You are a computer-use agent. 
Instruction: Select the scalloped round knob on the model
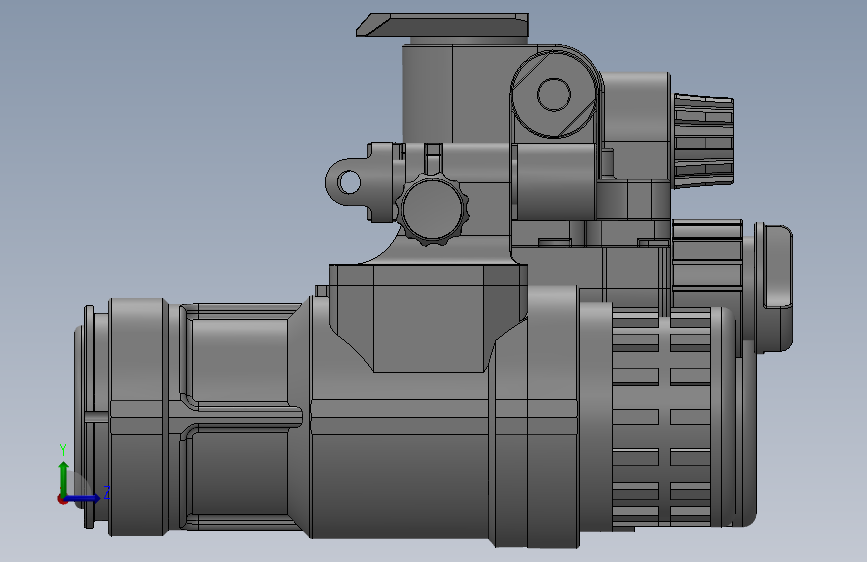433,209
